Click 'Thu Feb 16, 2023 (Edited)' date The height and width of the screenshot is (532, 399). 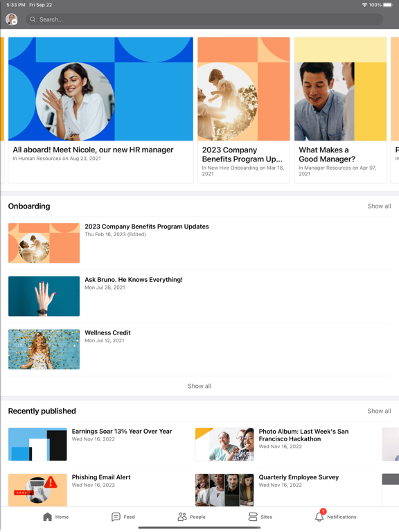tap(116, 234)
